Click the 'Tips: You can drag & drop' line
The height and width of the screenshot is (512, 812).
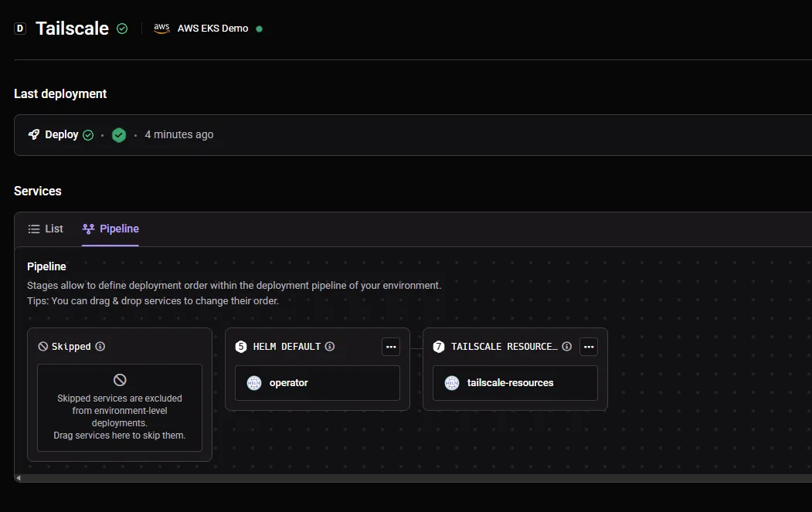(153, 300)
